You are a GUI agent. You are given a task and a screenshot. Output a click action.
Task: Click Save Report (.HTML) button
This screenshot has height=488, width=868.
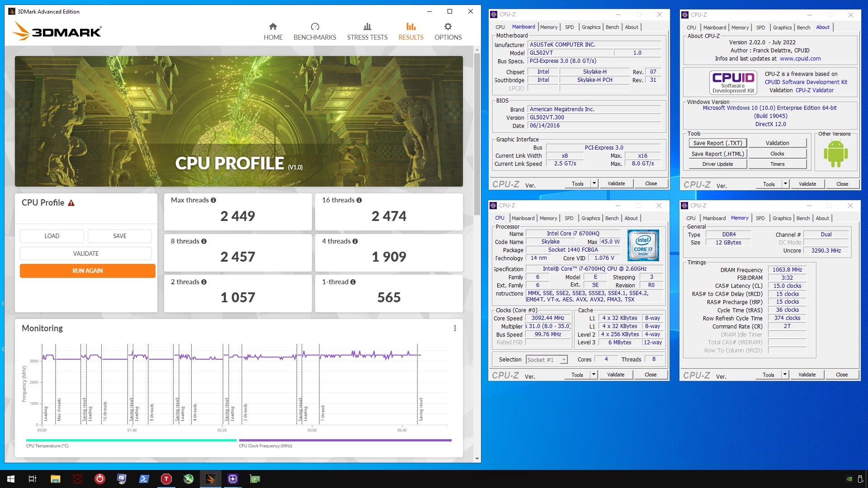[x=717, y=154]
